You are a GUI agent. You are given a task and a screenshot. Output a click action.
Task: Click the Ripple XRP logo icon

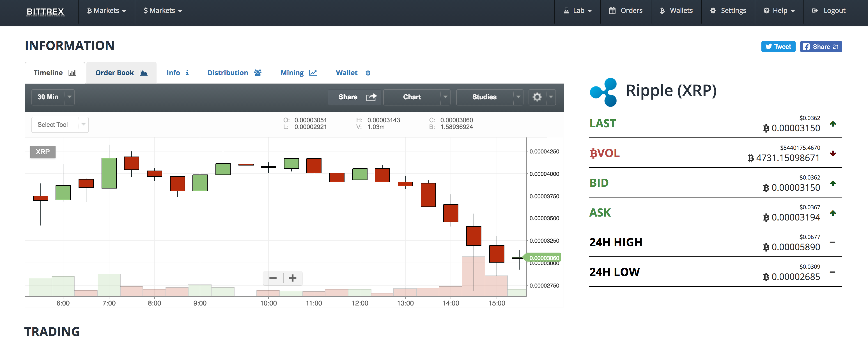pyautogui.click(x=603, y=92)
